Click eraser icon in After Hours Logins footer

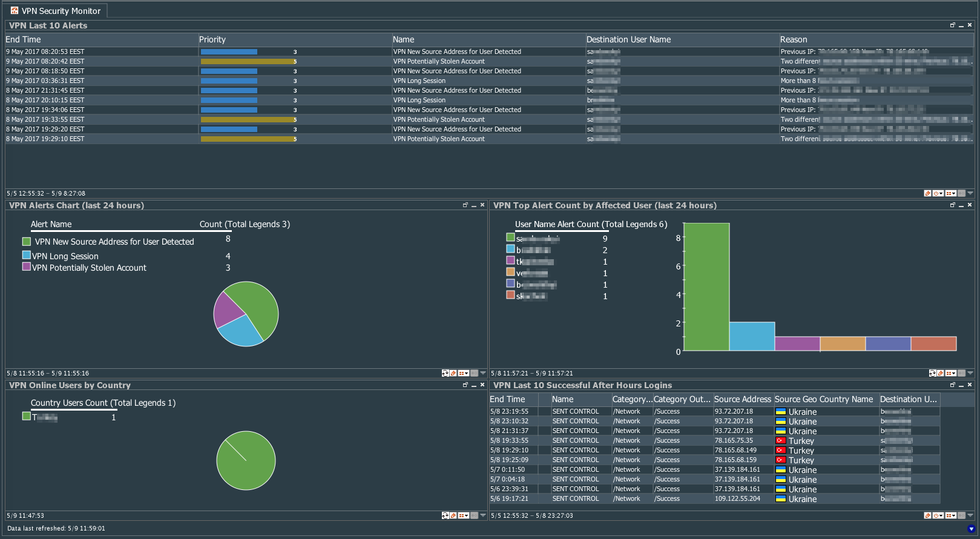coord(927,515)
